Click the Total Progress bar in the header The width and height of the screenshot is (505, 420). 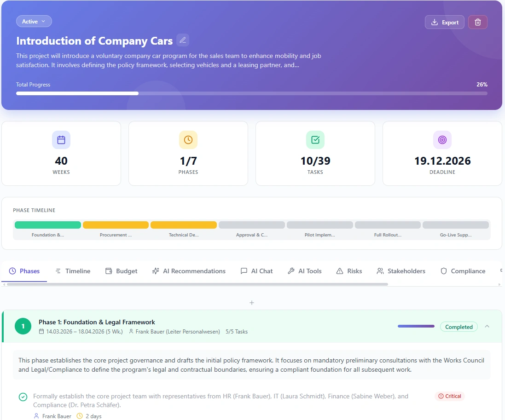(252, 93)
